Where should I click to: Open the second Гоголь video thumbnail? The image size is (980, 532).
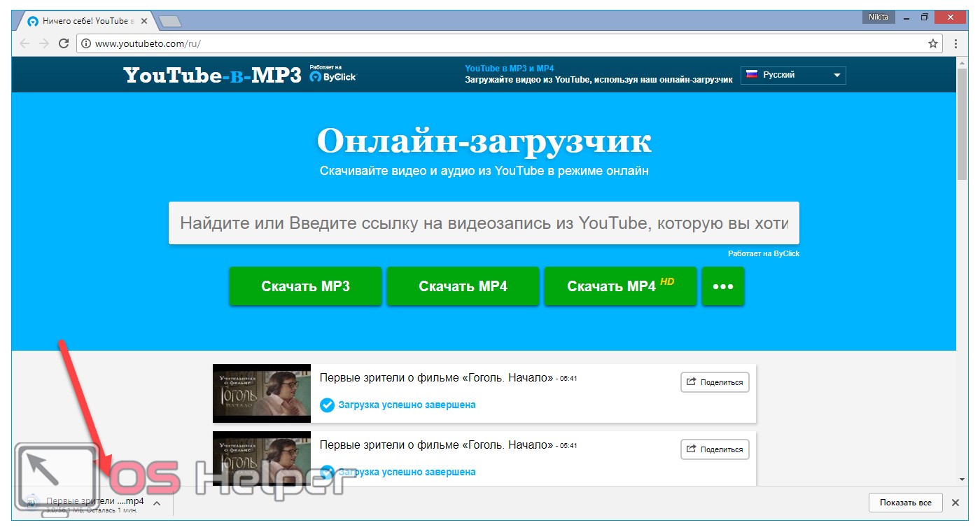(262, 458)
